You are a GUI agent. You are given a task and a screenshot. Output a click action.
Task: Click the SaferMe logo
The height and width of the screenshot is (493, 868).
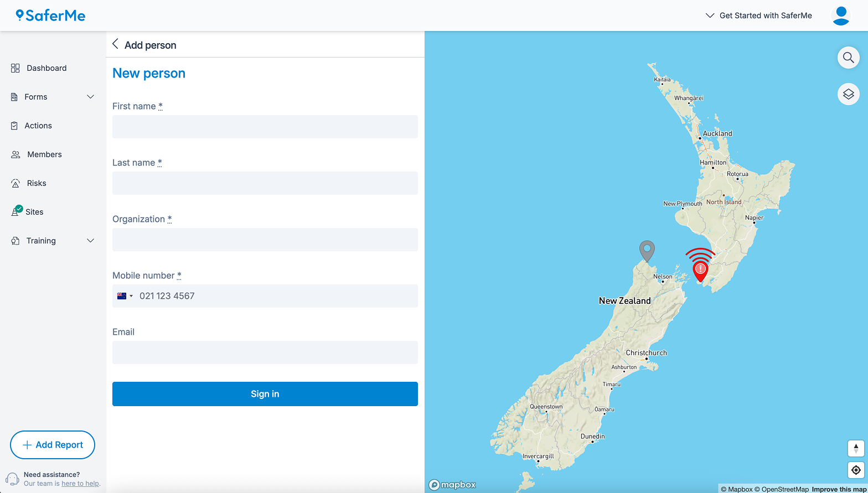[x=51, y=15]
